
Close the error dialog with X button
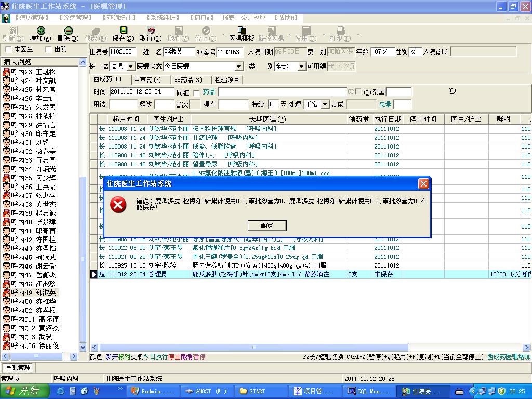(x=423, y=183)
